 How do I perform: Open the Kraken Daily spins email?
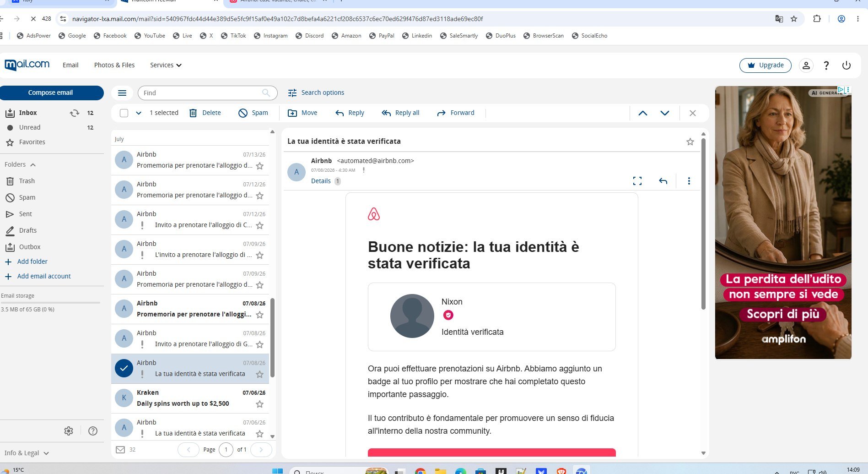tap(190, 398)
